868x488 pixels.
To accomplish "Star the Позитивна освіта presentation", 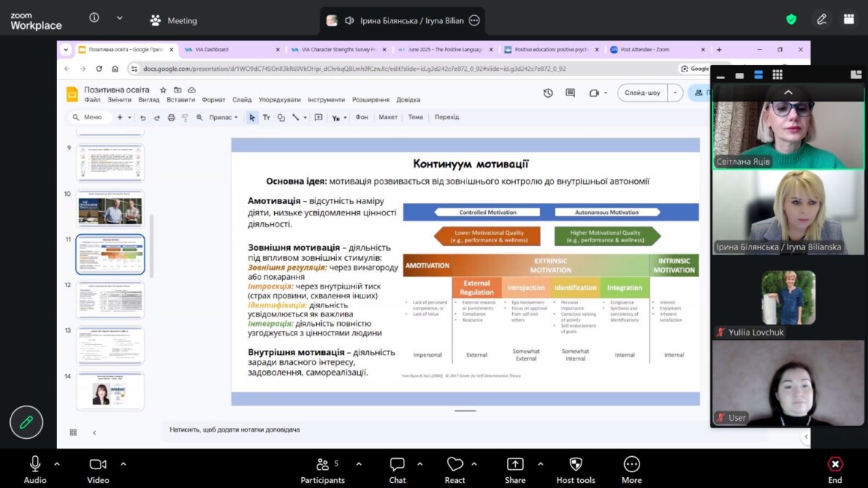I will point(163,90).
